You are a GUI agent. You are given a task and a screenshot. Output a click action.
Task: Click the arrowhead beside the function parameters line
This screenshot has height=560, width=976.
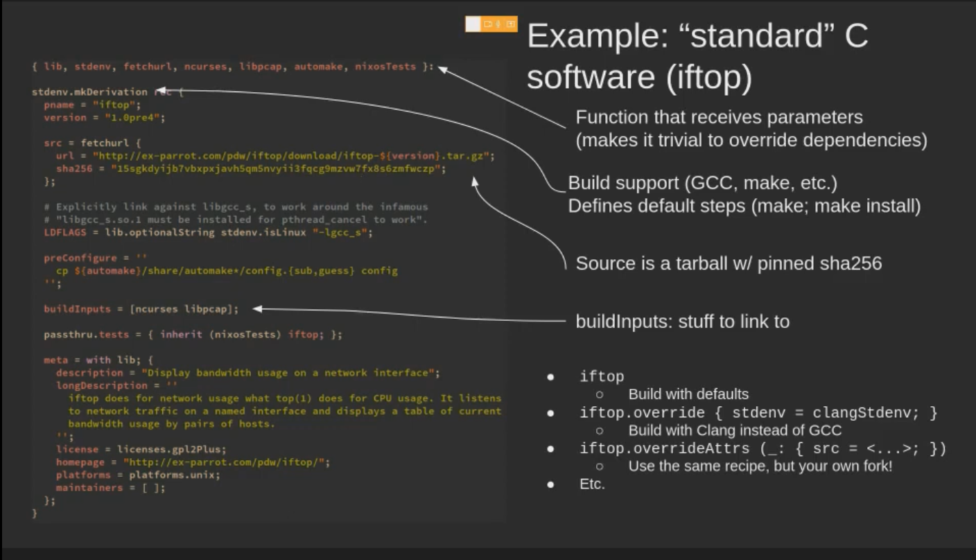[x=443, y=68]
